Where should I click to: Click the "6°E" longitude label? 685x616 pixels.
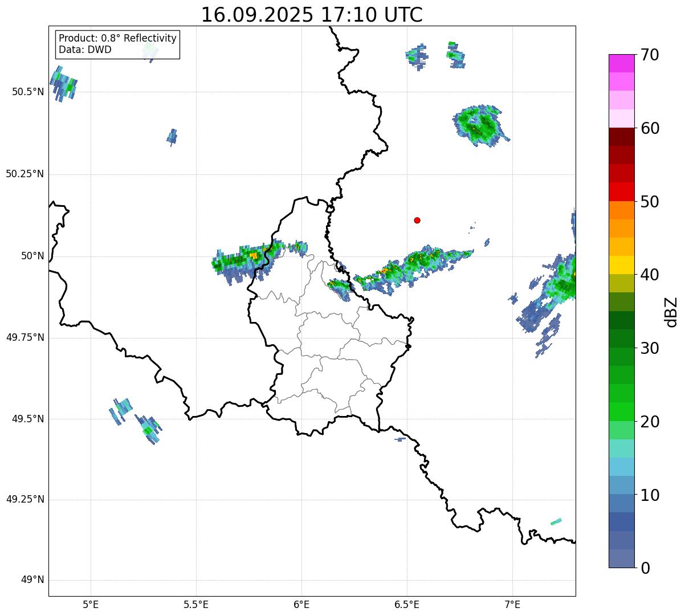click(x=301, y=604)
